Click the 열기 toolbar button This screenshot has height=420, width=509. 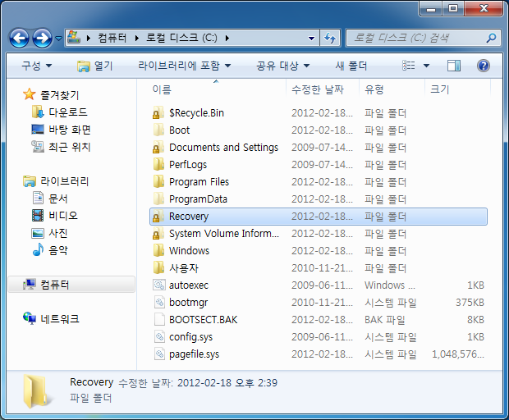pyautogui.click(x=94, y=66)
